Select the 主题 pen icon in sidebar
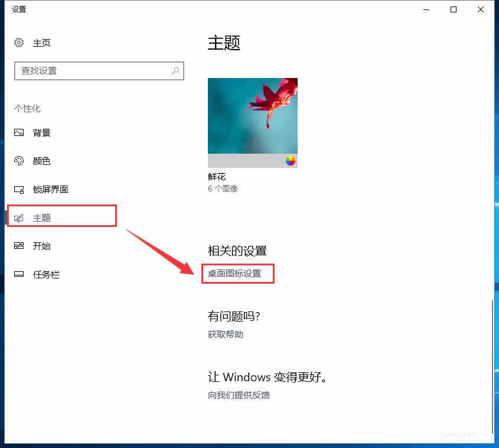This screenshot has height=448, width=499. tap(19, 217)
